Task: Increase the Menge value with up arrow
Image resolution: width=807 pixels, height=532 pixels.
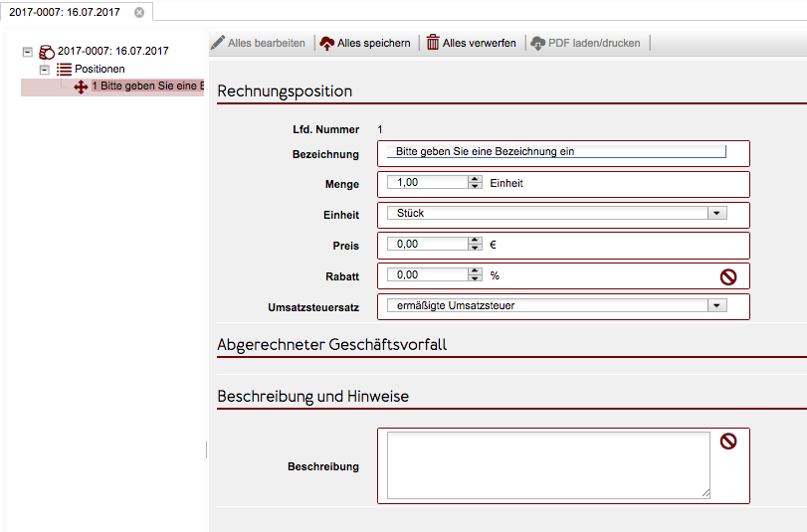Action: click(x=476, y=179)
